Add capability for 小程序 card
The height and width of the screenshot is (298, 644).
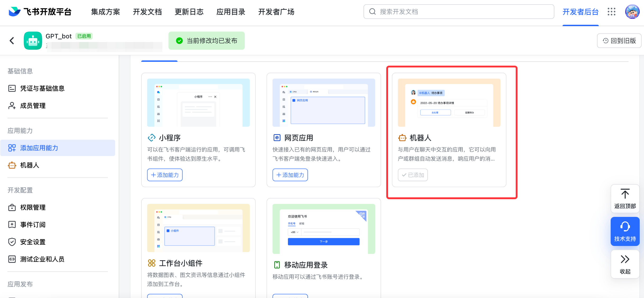tap(165, 175)
